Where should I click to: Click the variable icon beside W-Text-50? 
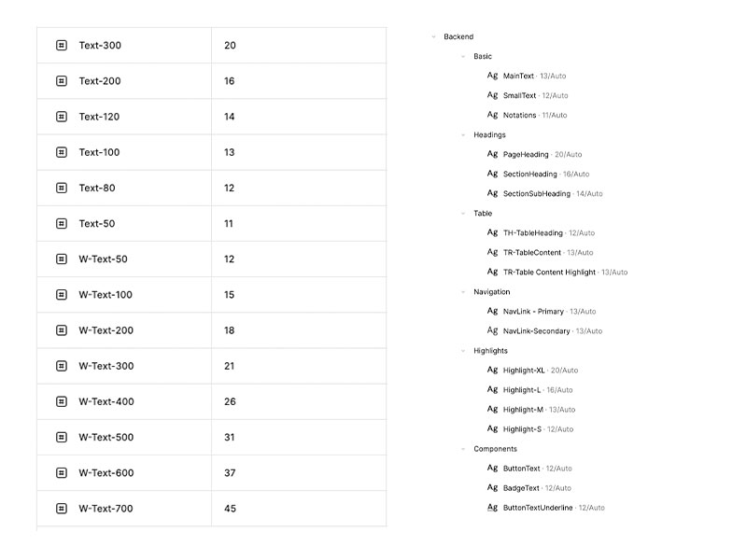(62, 259)
